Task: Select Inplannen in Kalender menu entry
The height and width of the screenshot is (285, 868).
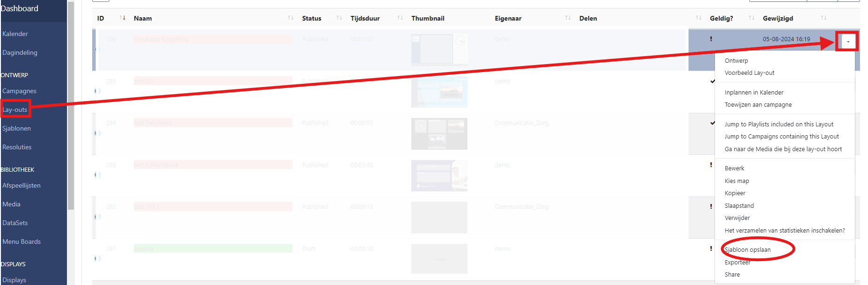Action: click(753, 92)
